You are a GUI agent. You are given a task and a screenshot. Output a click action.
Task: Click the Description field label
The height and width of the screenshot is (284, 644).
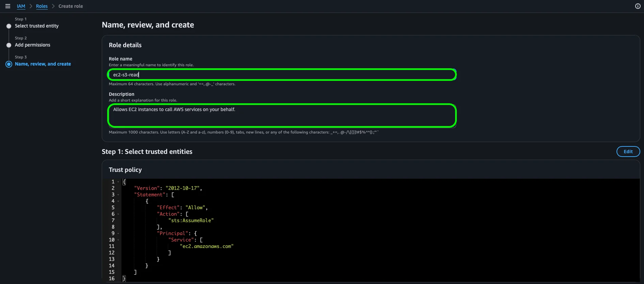pyautogui.click(x=121, y=94)
